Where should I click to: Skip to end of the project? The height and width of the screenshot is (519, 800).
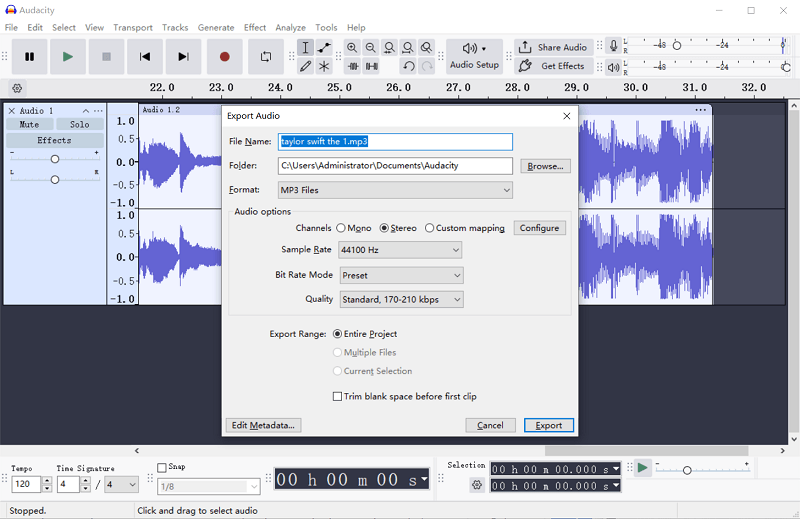coord(183,57)
